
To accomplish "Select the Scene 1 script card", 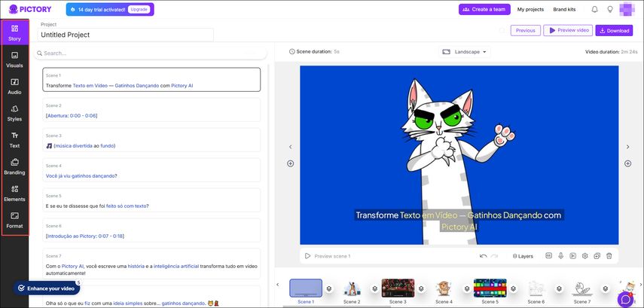I will point(151,80).
